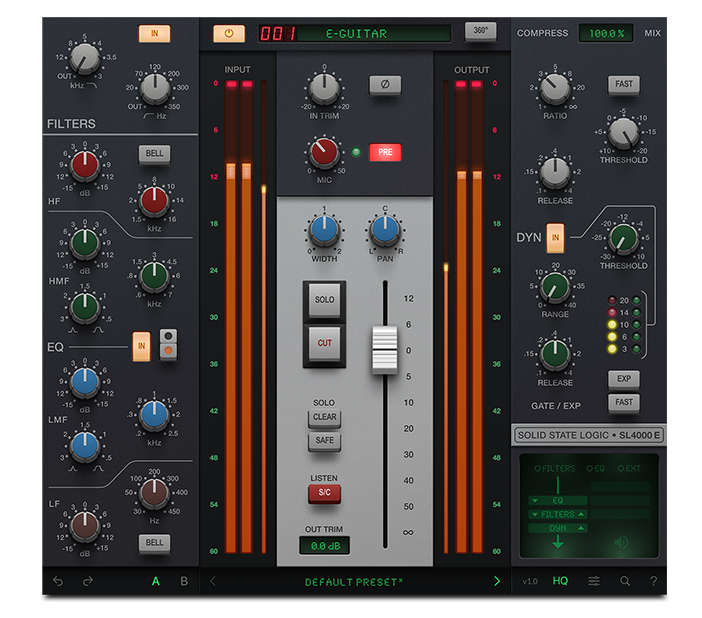Click the SOLO button
The height and width of the screenshot is (618, 702).
[324, 300]
